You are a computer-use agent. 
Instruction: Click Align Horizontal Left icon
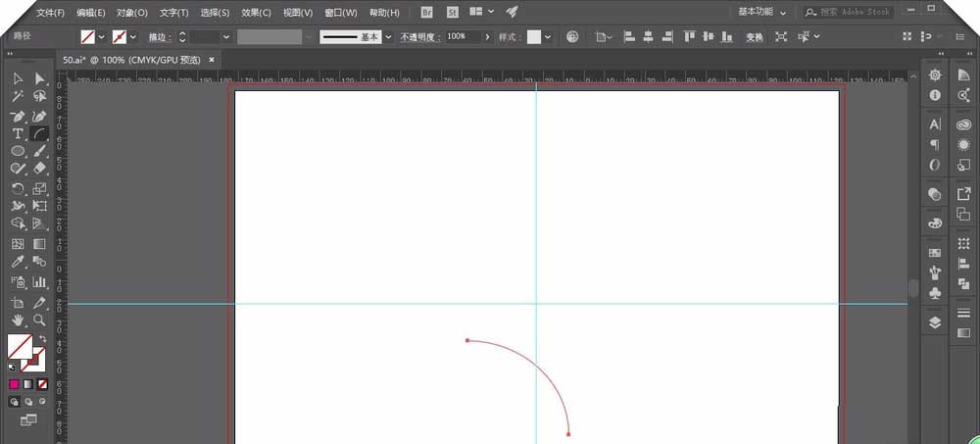[629, 37]
